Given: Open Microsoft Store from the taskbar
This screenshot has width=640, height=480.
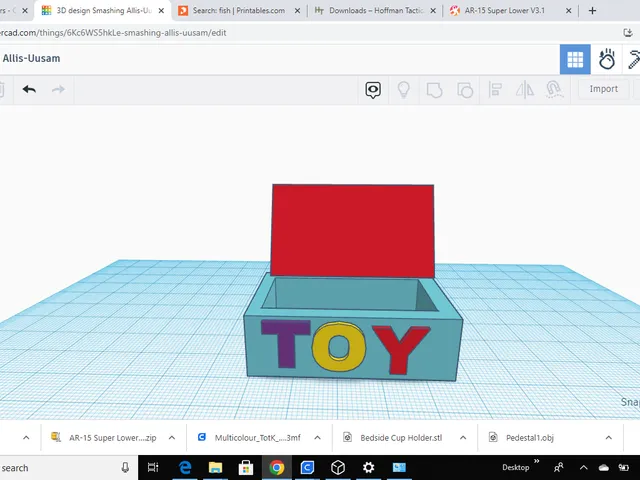Looking at the screenshot, I should [246, 467].
